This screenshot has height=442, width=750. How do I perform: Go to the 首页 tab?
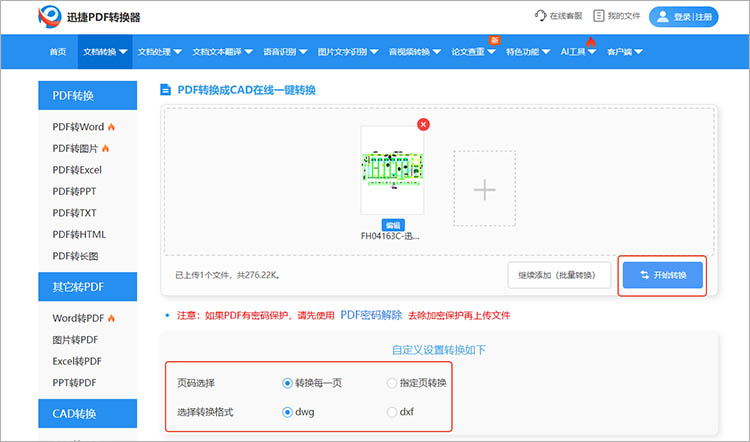[58, 52]
